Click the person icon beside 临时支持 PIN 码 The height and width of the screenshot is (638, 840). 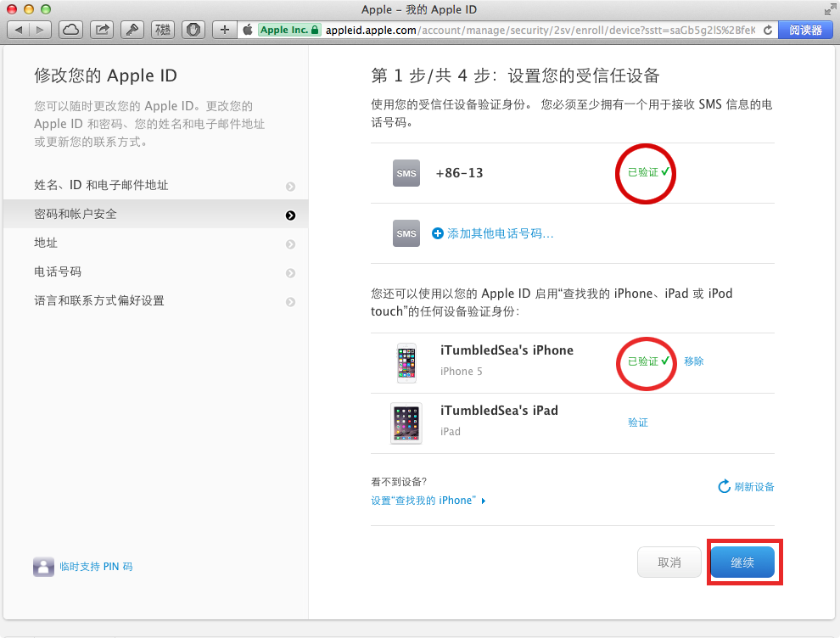44,567
